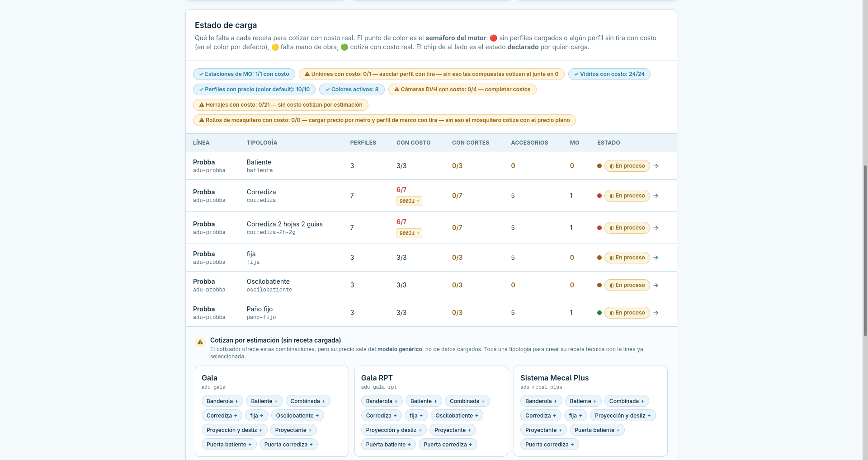Click the page vertical scrollbar thumb

[x=865, y=251]
